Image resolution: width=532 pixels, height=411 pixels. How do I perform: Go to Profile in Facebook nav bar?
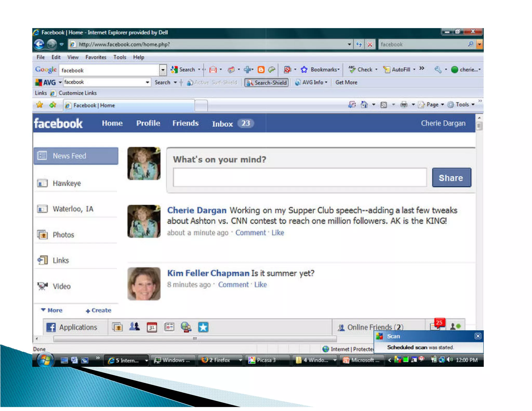pyautogui.click(x=148, y=123)
